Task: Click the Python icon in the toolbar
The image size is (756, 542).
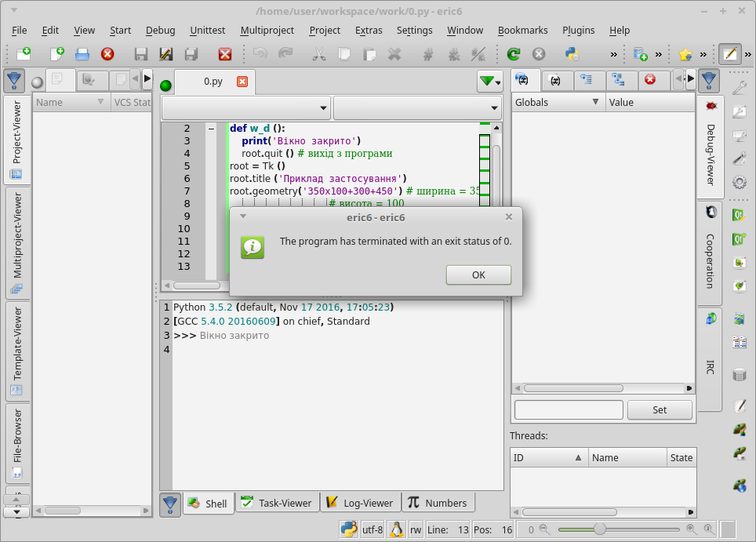Action: pyautogui.click(x=572, y=54)
